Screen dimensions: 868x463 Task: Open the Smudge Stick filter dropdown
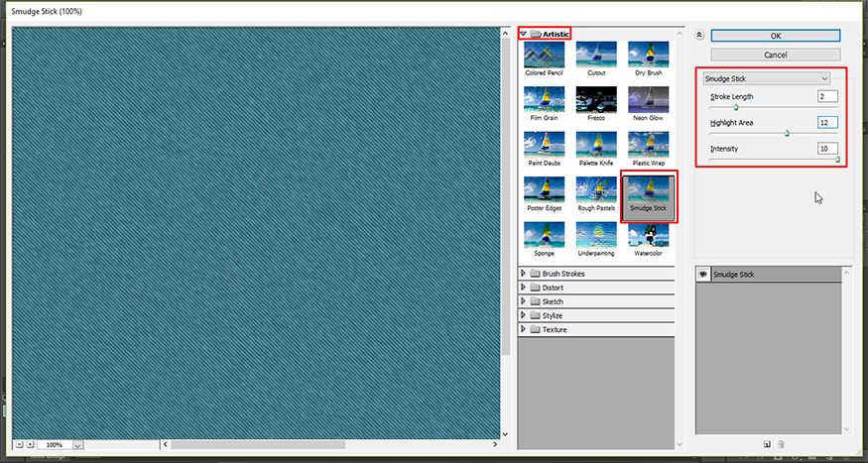(766, 78)
